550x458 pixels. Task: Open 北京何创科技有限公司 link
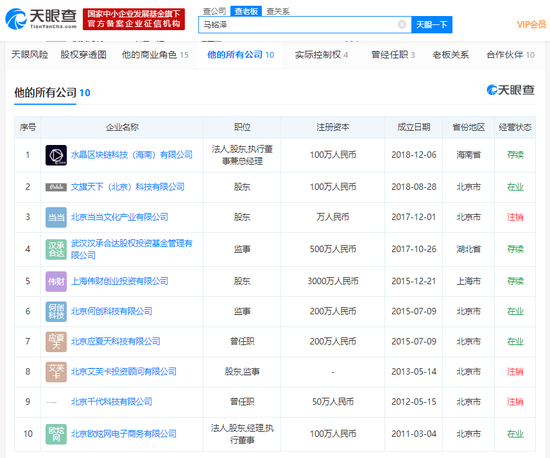click(112, 311)
